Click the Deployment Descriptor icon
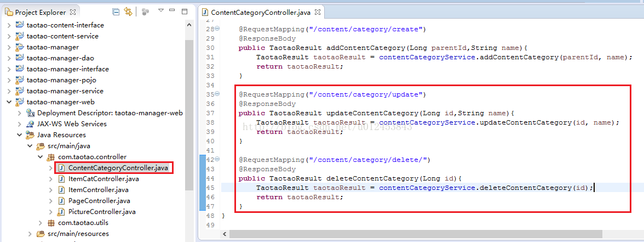644x242 pixels. pyautogui.click(x=31, y=113)
